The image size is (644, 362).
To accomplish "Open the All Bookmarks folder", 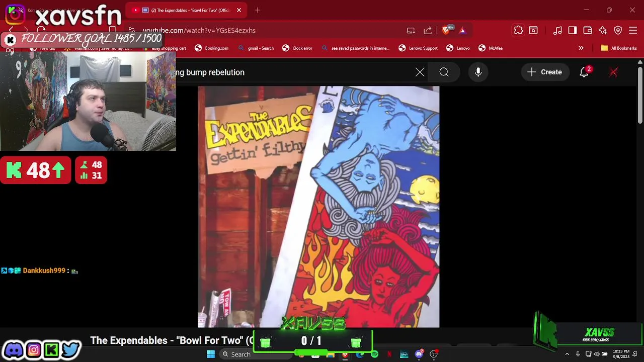I will (619, 48).
